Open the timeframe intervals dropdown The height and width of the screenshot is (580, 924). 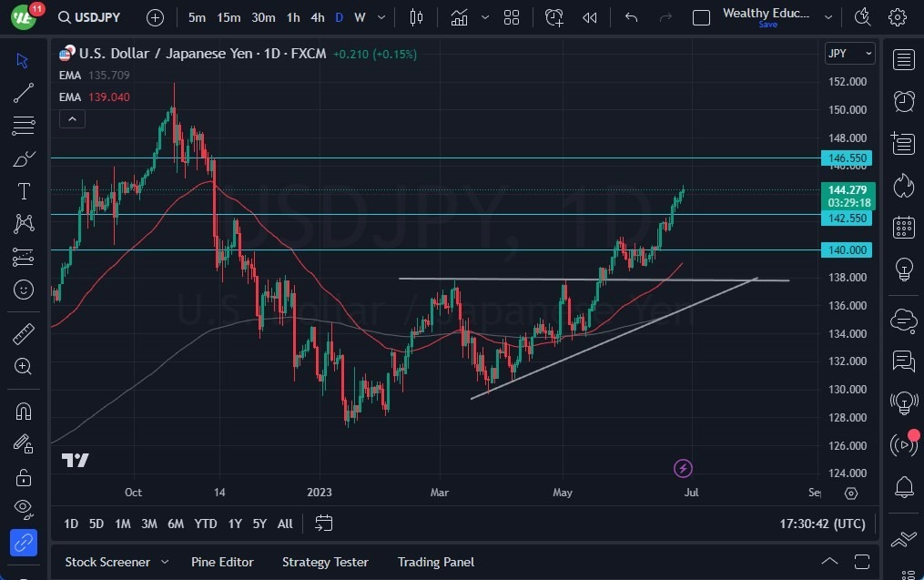pos(380,16)
